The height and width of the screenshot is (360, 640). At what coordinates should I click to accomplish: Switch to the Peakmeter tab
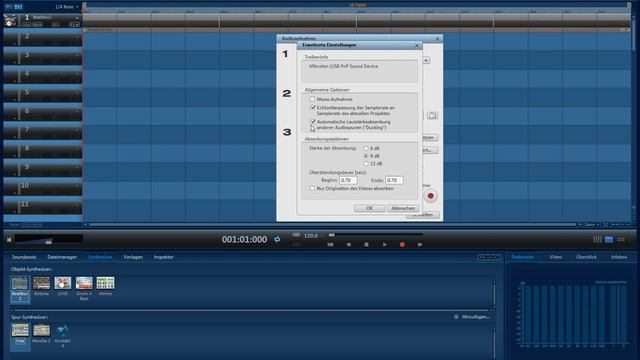pos(522,257)
